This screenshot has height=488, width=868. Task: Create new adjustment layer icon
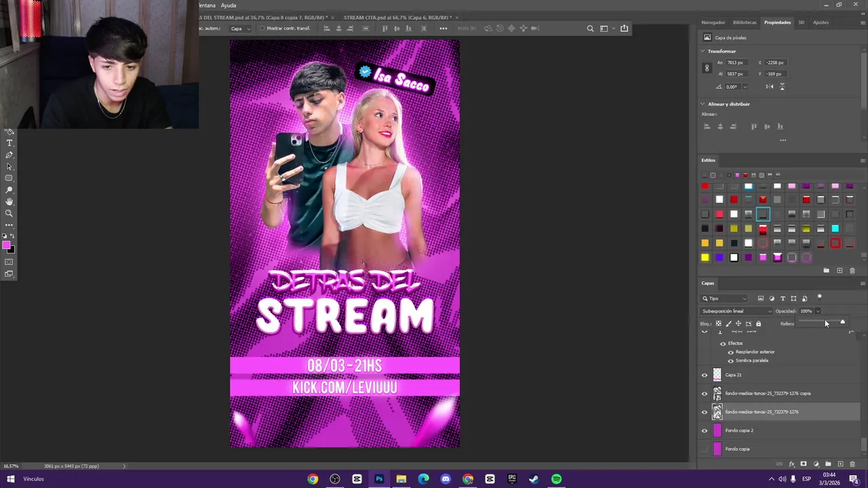tap(816, 464)
